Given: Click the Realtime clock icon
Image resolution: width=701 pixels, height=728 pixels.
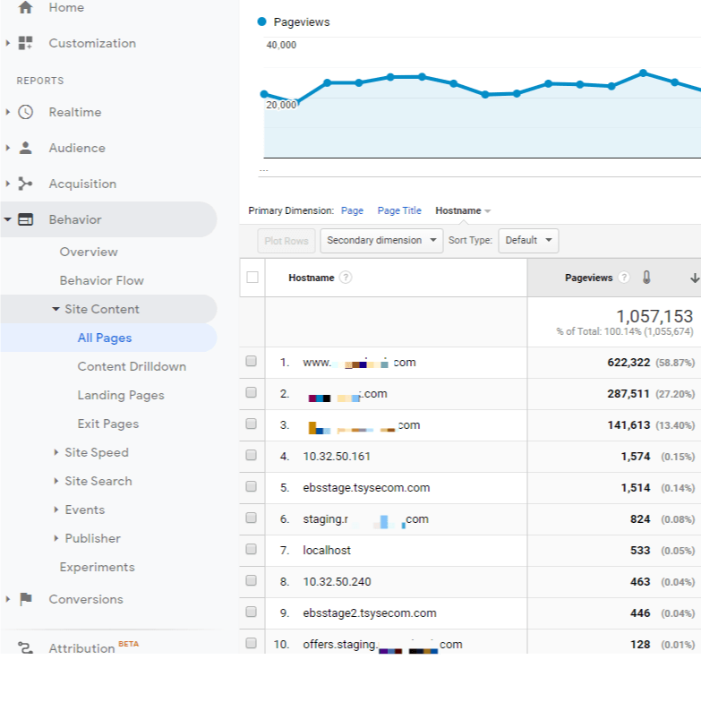Looking at the screenshot, I should tap(25, 112).
